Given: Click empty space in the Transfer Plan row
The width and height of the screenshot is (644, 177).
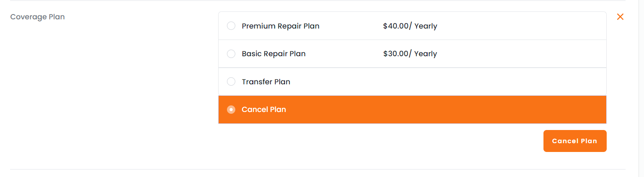Looking at the screenshot, I should [x=439, y=82].
